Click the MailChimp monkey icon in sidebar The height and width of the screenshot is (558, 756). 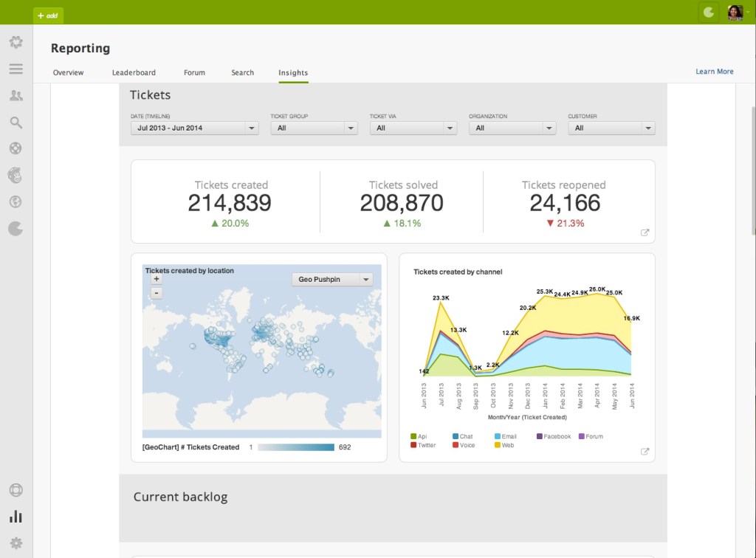(x=16, y=175)
